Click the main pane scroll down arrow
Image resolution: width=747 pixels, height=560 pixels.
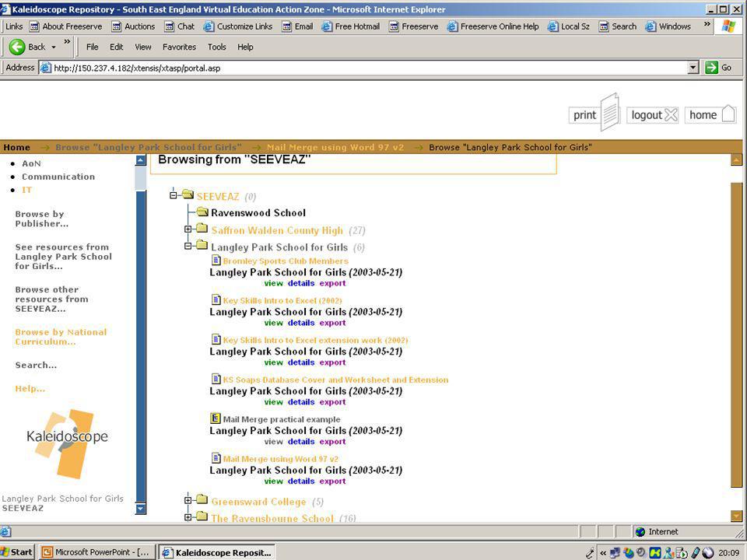(737, 516)
